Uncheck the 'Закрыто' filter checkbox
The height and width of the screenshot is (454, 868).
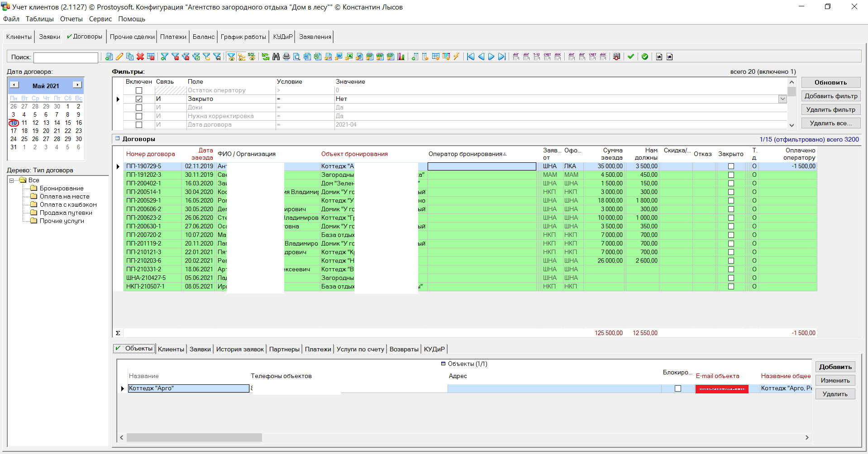(x=139, y=99)
